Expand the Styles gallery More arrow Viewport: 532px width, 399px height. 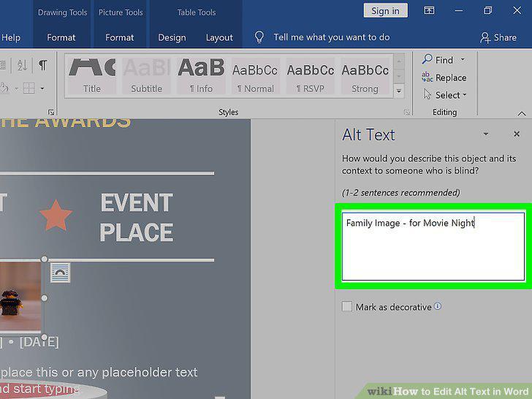click(399, 91)
